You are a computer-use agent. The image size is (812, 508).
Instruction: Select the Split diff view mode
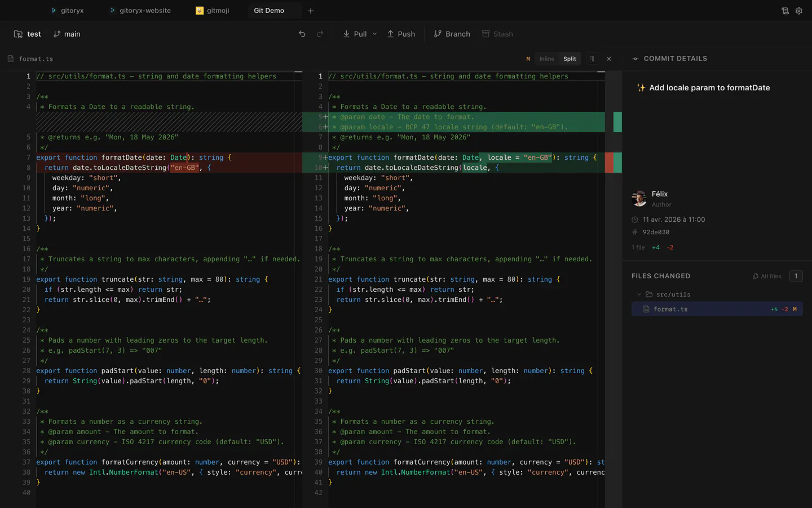point(570,59)
